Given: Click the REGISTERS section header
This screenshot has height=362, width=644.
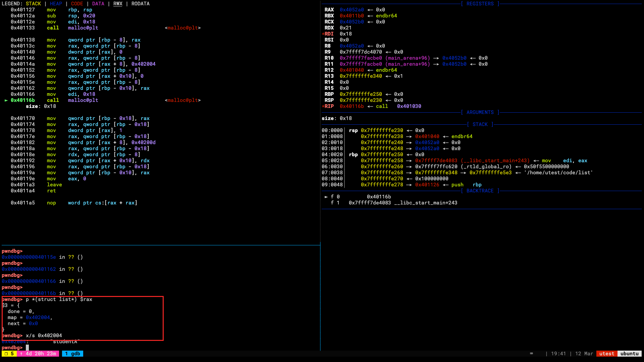Looking at the screenshot, I should [480, 4].
